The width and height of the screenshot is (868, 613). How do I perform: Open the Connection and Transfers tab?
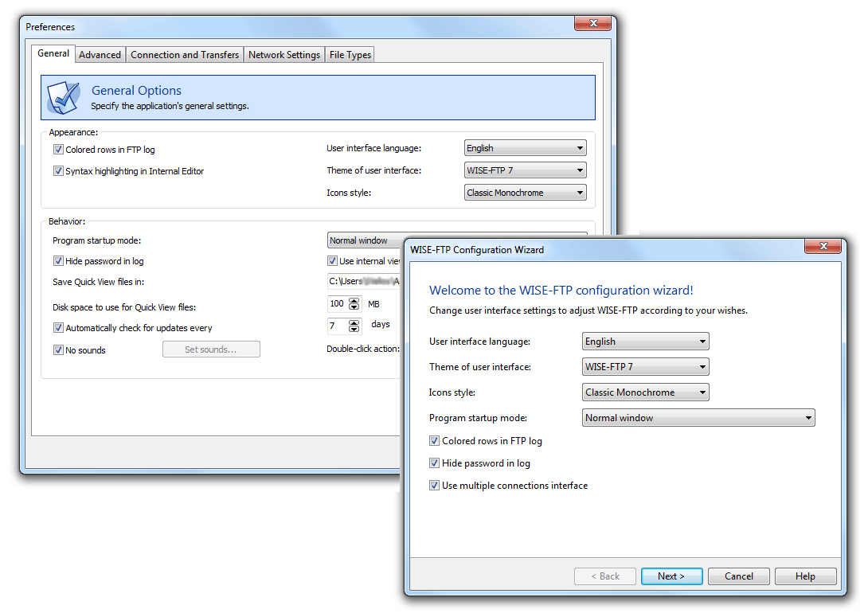coord(184,55)
